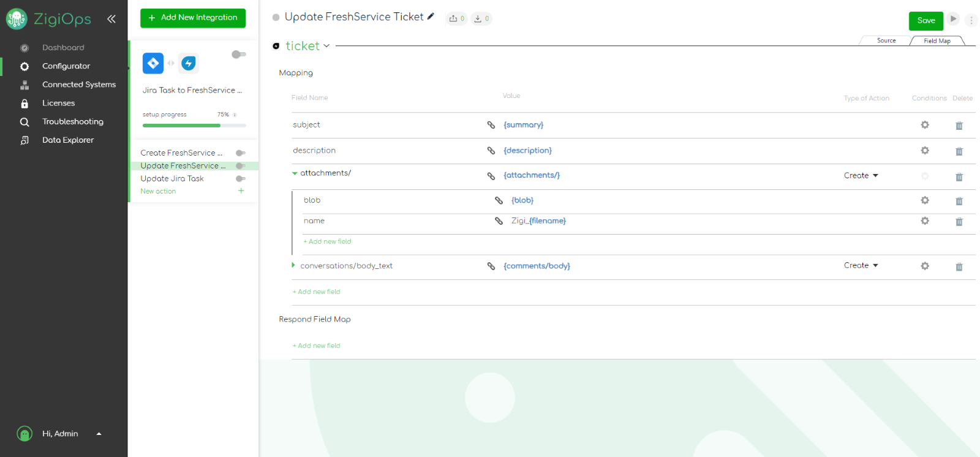Delete the attachments/ field mapping
This screenshot has width=980, height=457.
coord(959,177)
